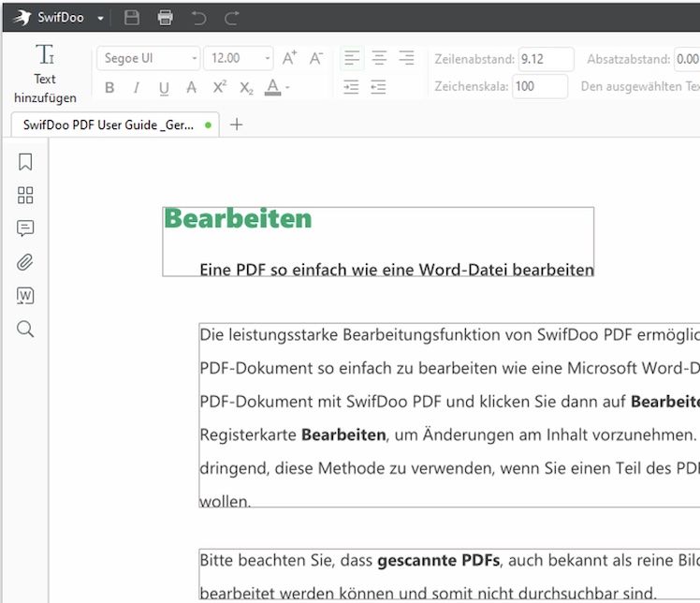Viewport: 700px width, 603px height.
Task: Open the attachments paperclip panel
Action: [x=25, y=262]
